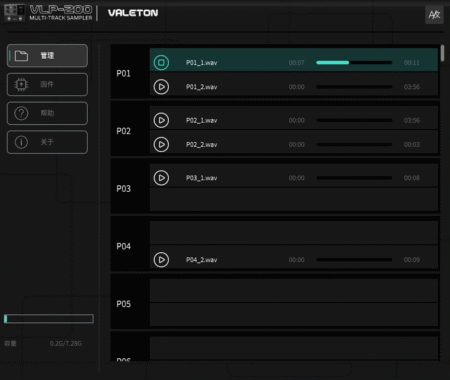Click the storage capacity bar
This screenshot has height=380, width=450.
click(49, 319)
